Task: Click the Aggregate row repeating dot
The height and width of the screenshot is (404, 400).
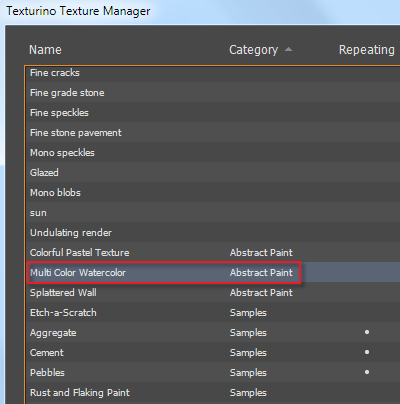Action: tap(367, 332)
